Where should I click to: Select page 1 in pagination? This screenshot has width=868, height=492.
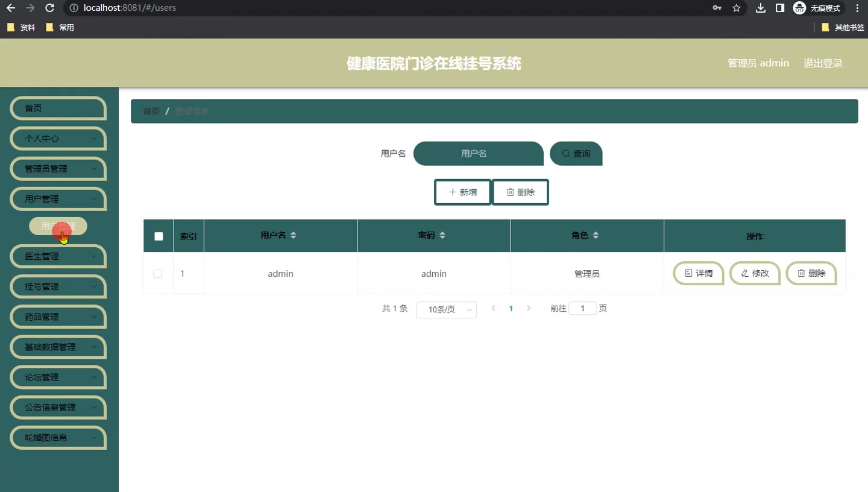511,308
